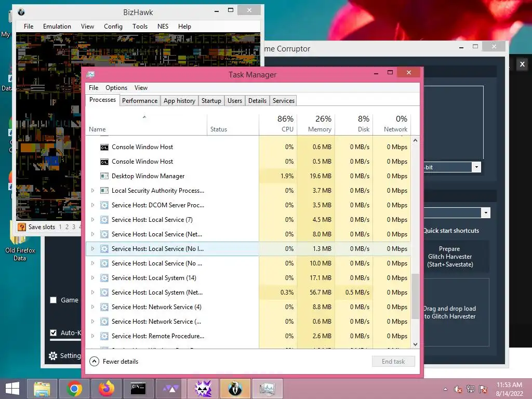Open the -bit dropdown in Corruptor

pos(476,167)
